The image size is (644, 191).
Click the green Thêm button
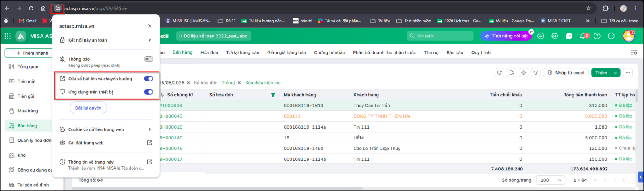click(601, 73)
